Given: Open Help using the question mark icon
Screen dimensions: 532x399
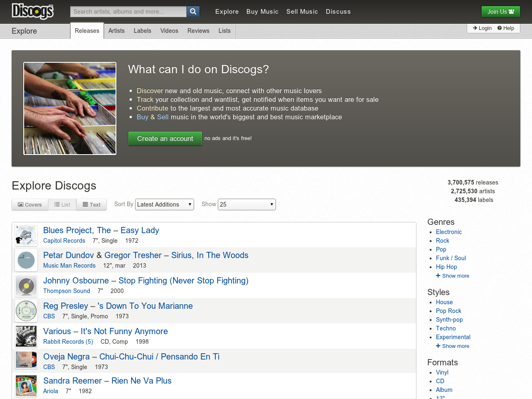Looking at the screenshot, I should pyautogui.click(x=500, y=28).
